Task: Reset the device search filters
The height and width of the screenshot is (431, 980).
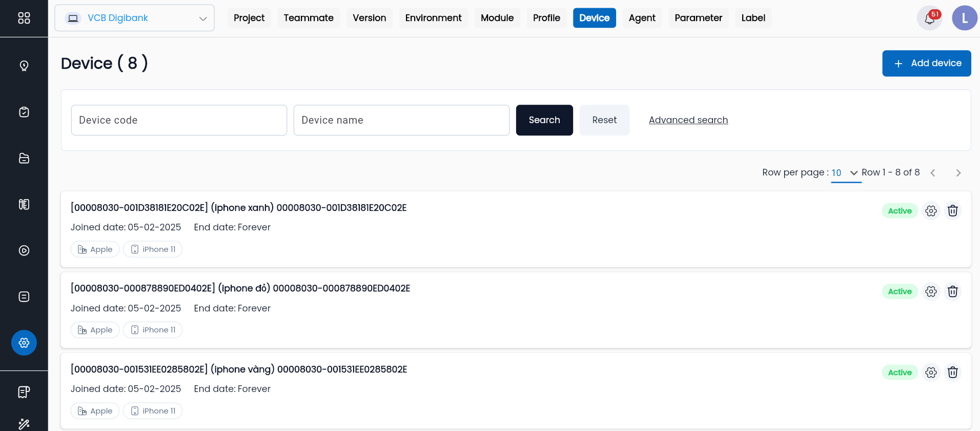Action: click(605, 120)
